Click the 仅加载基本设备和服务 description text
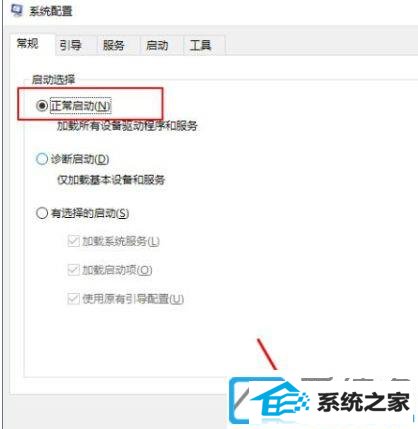The height and width of the screenshot is (429, 418). point(111,180)
